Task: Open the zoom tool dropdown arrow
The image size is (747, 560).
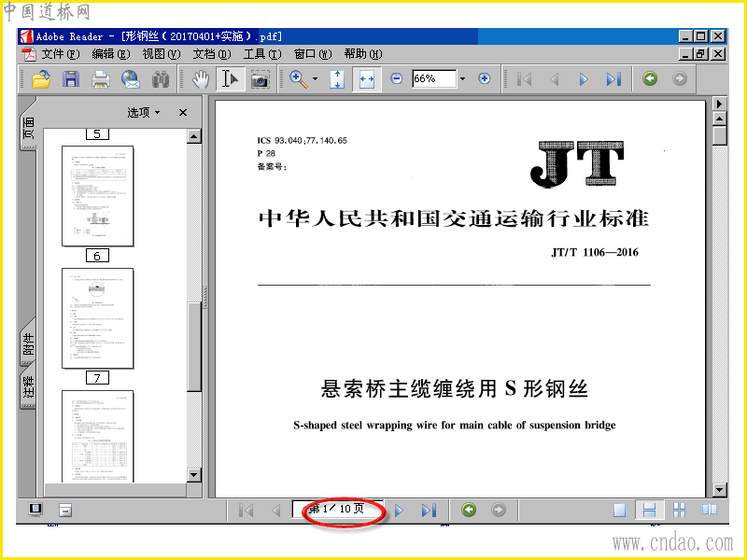Action: 315,79
